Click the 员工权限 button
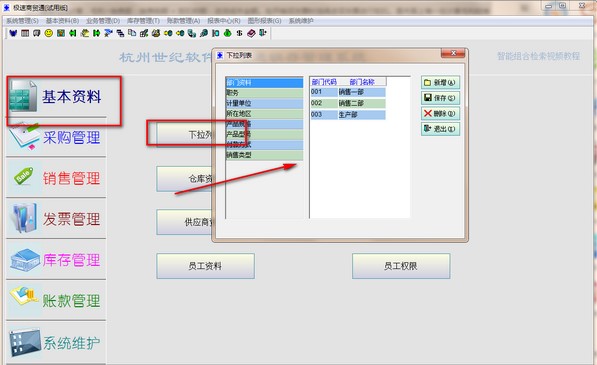This screenshot has width=597, height=365. [x=401, y=266]
